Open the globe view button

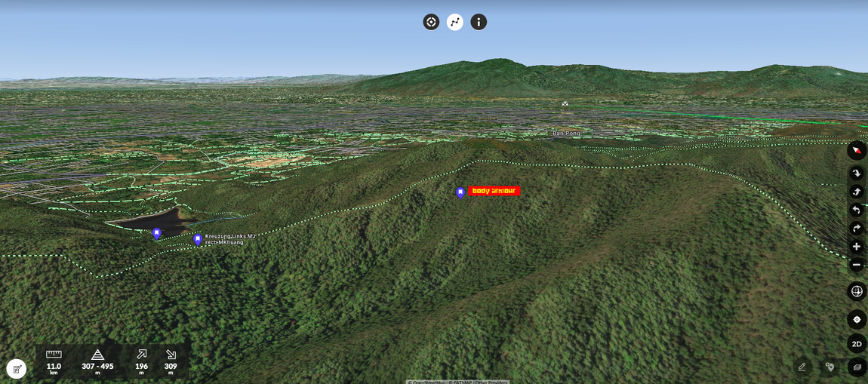(x=857, y=291)
